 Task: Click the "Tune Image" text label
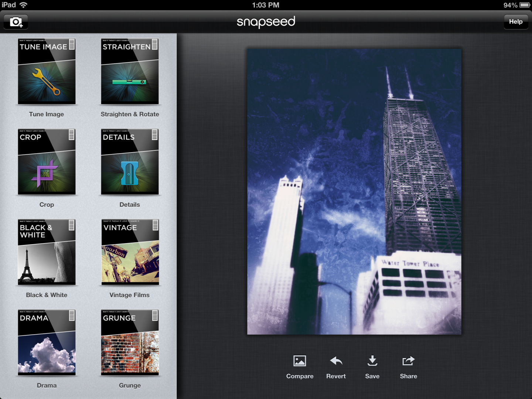click(x=47, y=115)
